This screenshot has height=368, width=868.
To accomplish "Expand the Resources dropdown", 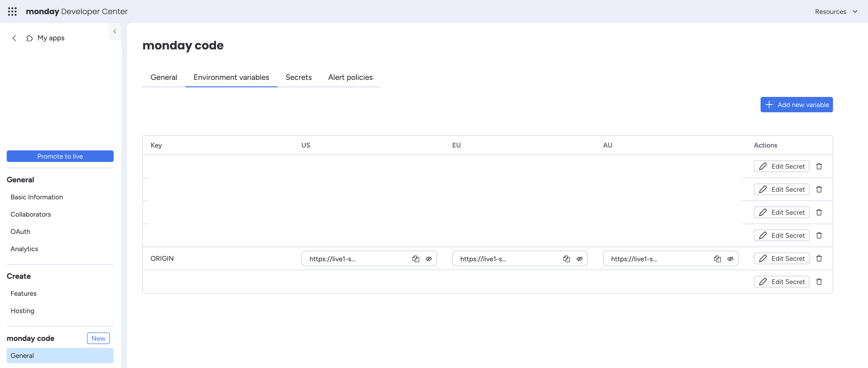I will tap(836, 12).
